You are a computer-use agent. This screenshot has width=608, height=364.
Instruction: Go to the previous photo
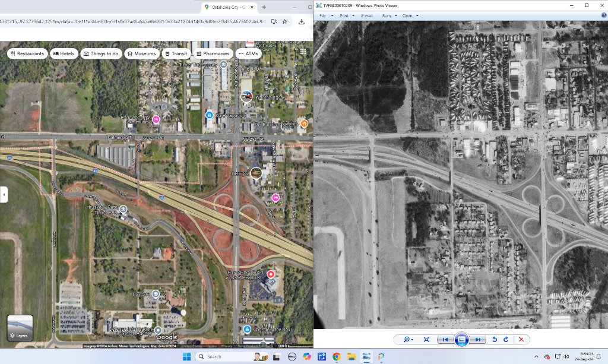[x=444, y=339]
